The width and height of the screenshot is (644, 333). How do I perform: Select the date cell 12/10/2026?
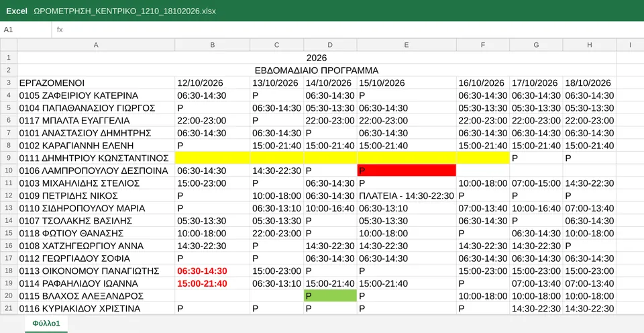(213, 83)
